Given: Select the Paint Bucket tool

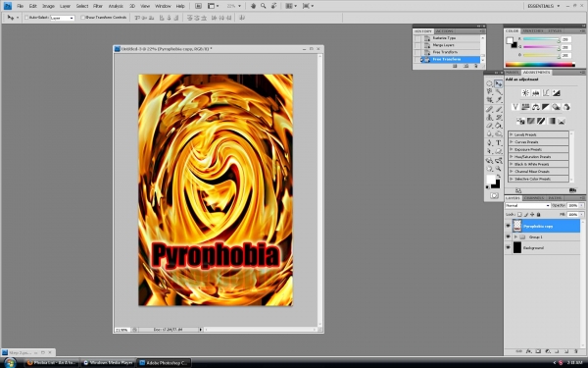Looking at the screenshot, I should (499, 126).
